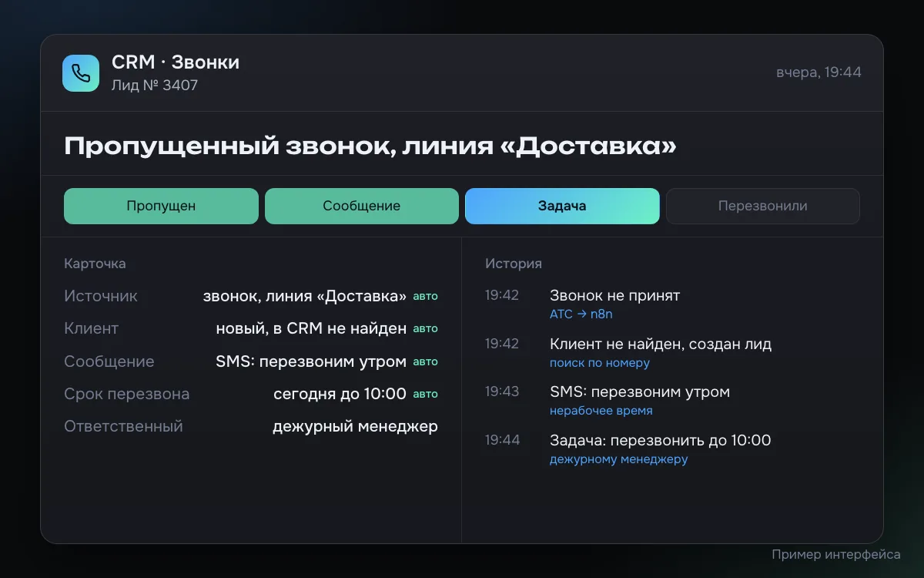Image resolution: width=924 pixels, height=578 pixels.
Task: Click the "Карточка" section label
Action: point(95,264)
